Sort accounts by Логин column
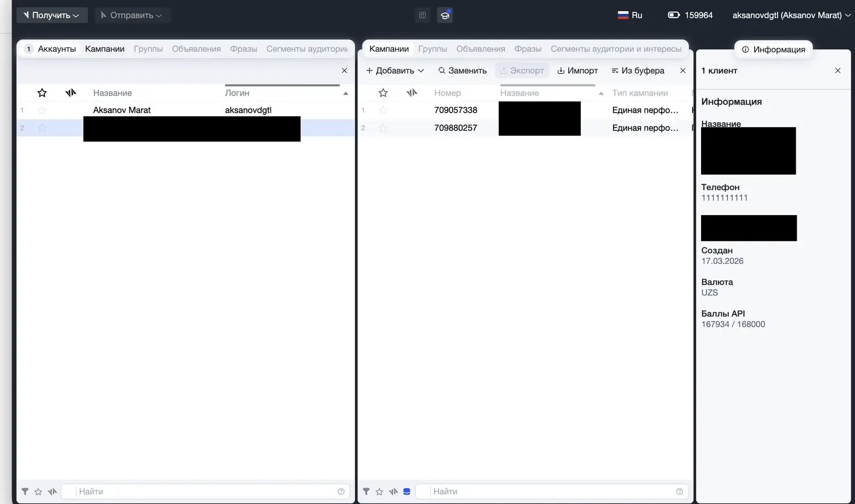The image size is (855, 504). tap(237, 93)
